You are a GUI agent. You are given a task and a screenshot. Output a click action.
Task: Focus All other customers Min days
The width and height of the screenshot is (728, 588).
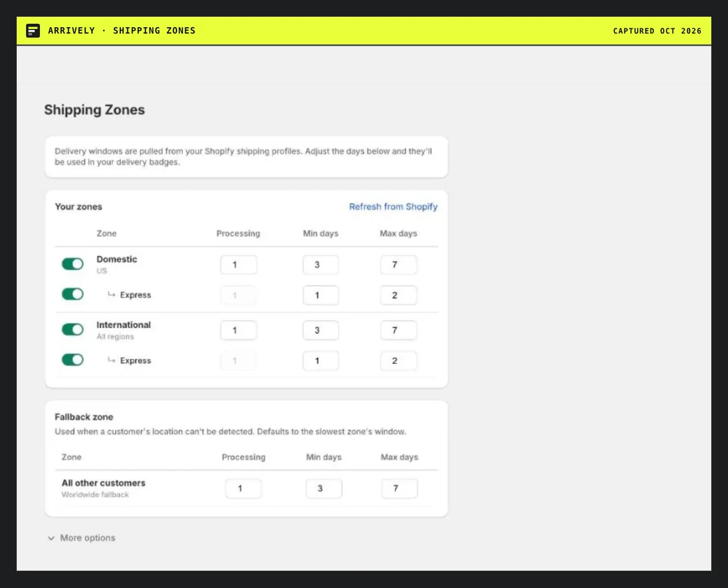click(323, 488)
